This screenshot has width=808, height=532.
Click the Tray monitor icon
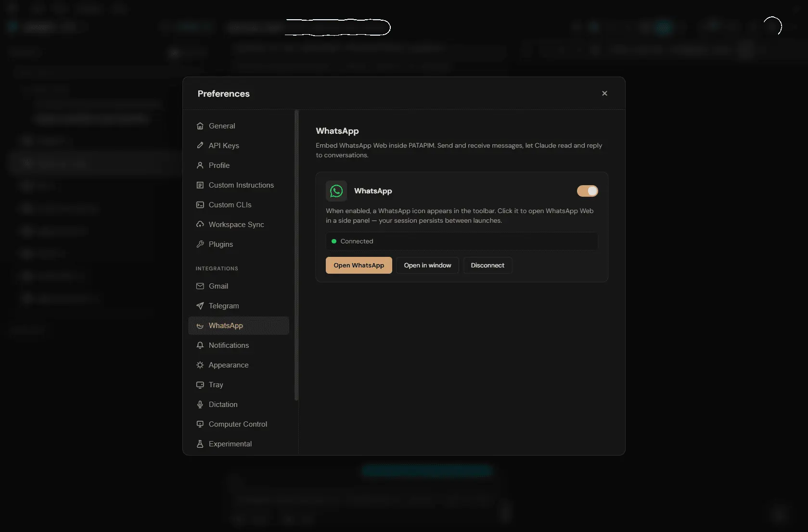click(200, 385)
